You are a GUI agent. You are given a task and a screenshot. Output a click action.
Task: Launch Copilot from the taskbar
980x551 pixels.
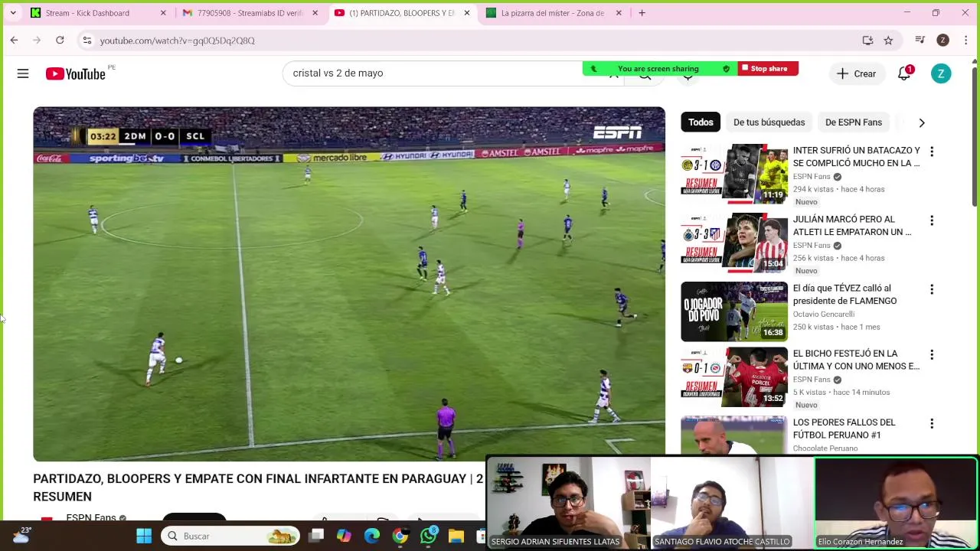[344, 536]
